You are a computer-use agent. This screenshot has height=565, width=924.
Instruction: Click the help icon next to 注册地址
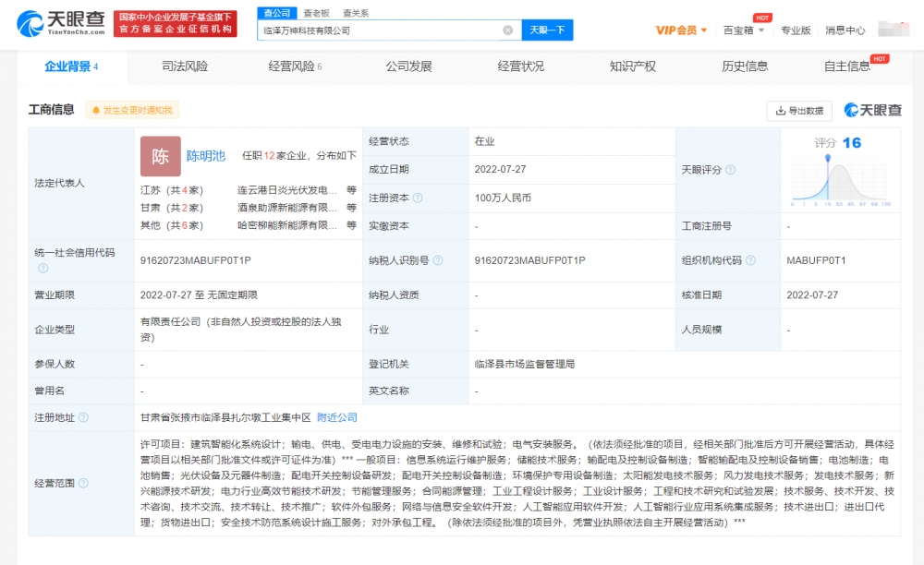point(83,418)
